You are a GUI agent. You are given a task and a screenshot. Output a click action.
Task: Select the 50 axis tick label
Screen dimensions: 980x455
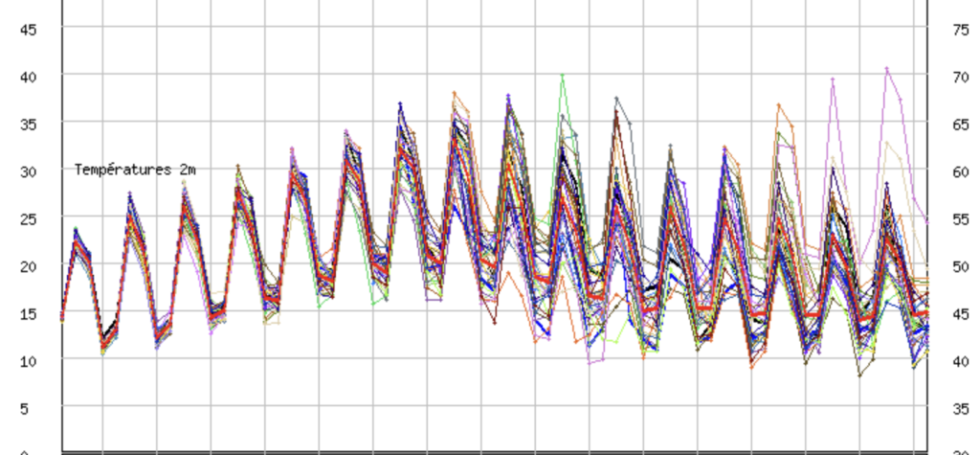[961, 266]
